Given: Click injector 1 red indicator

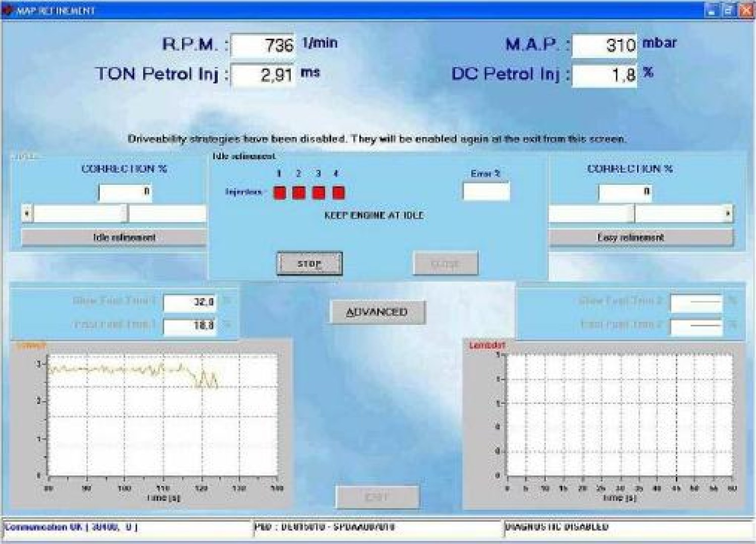Looking at the screenshot, I should pos(279,192).
